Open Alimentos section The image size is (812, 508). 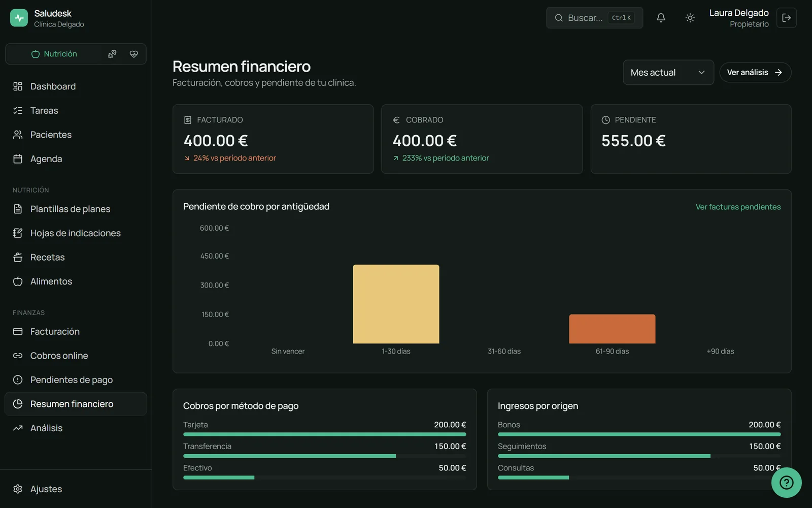click(x=76, y=281)
